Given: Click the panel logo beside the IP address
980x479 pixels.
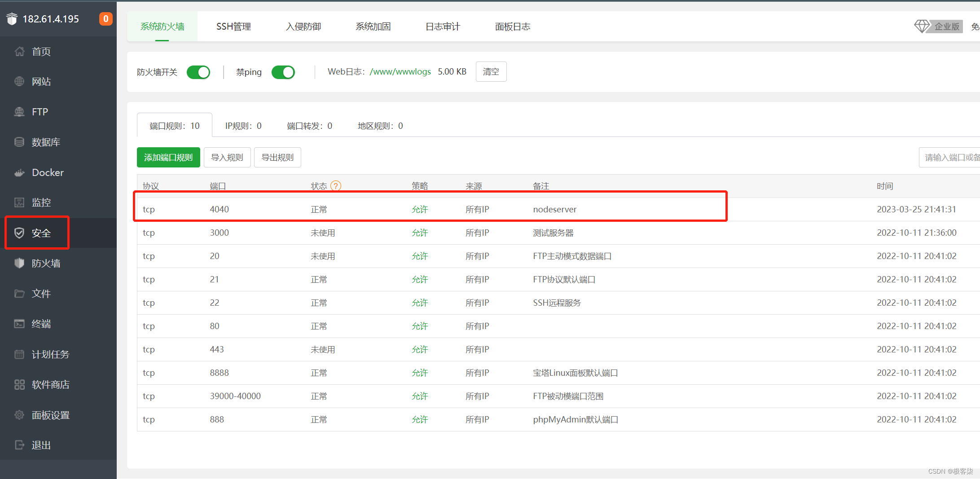Looking at the screenshot, I should (x=12, y=19).
